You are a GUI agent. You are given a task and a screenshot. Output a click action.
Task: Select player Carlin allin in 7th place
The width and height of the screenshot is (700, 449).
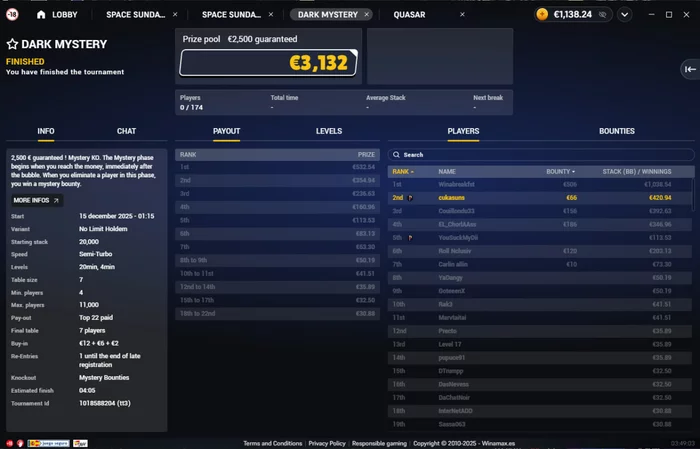[541, 264]
